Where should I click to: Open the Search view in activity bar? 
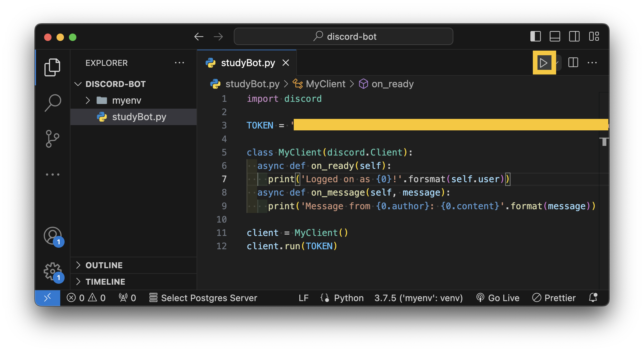click(x=52, y=103)
